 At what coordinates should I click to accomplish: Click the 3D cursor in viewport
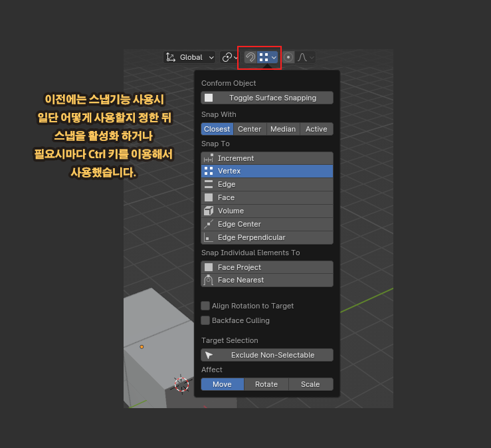tap(181, 384)
